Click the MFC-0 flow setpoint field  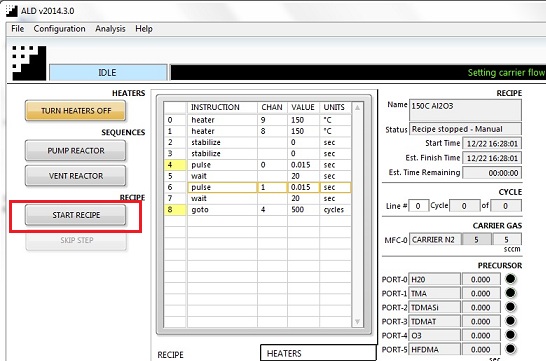pos(507,240)
